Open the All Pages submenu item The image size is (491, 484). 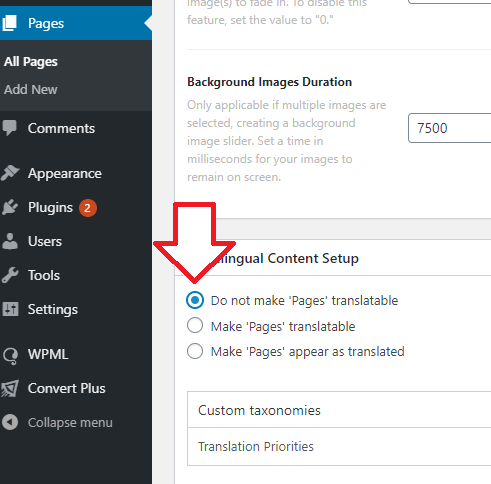[x=31, y=62]
